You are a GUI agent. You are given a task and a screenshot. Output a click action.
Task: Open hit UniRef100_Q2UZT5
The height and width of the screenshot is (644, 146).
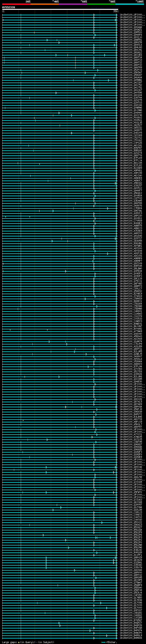click(131, 100)
